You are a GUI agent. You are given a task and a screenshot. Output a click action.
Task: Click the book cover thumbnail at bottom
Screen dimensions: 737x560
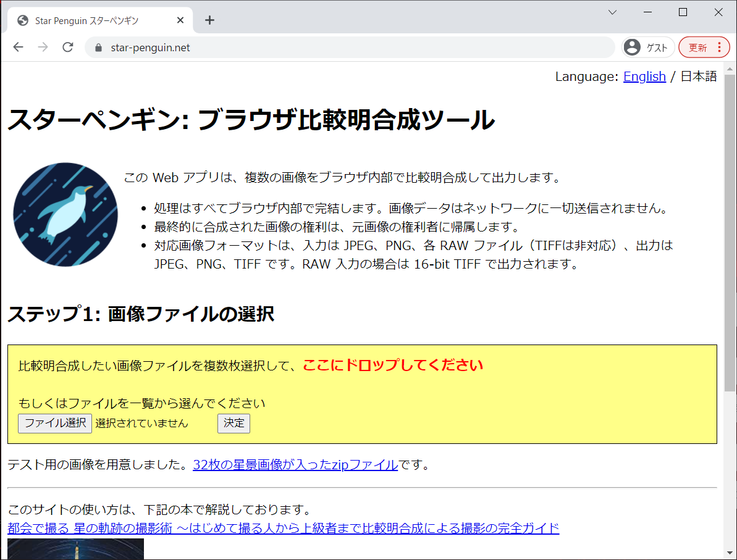(x=75, y=549)
